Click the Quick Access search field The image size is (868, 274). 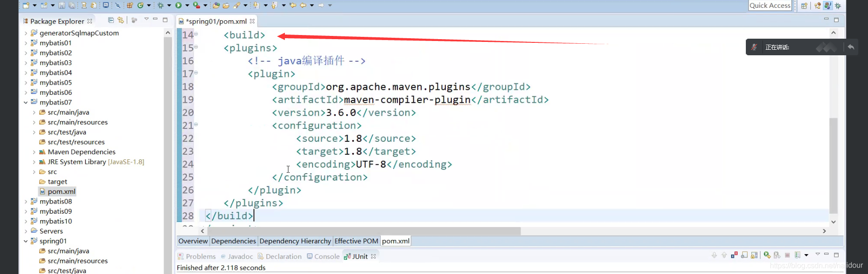(770, 6)
